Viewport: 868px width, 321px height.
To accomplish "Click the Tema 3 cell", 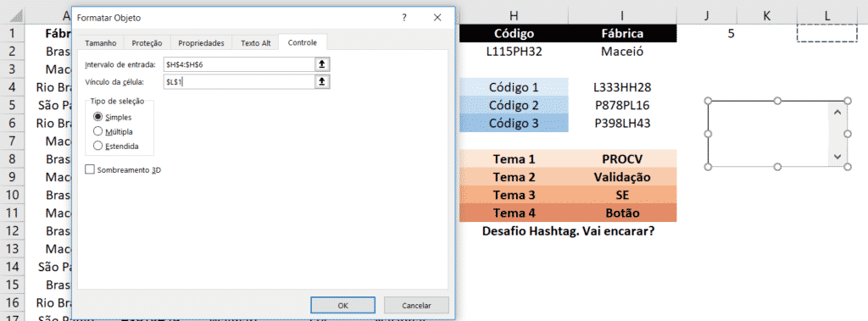I will click(515, 195).
